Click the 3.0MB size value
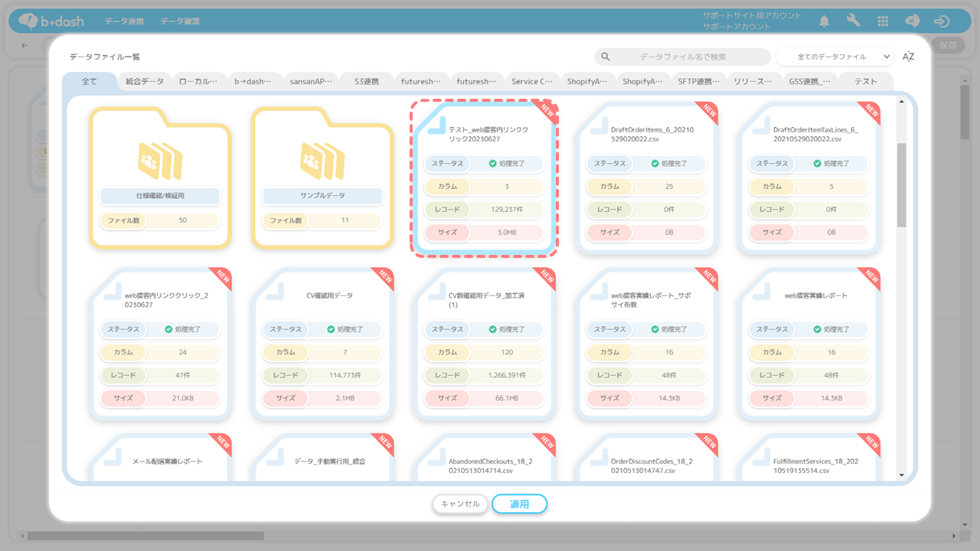 click(506, 232)
